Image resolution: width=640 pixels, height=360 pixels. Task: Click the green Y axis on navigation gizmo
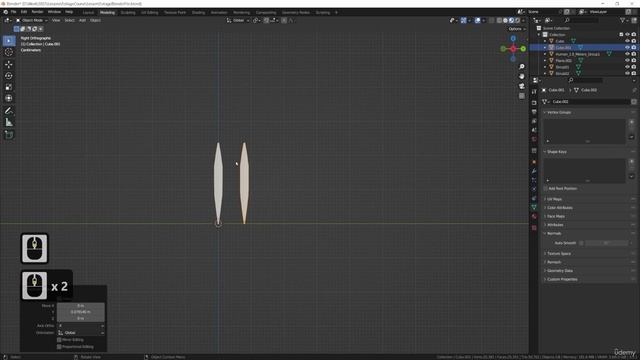523,49
